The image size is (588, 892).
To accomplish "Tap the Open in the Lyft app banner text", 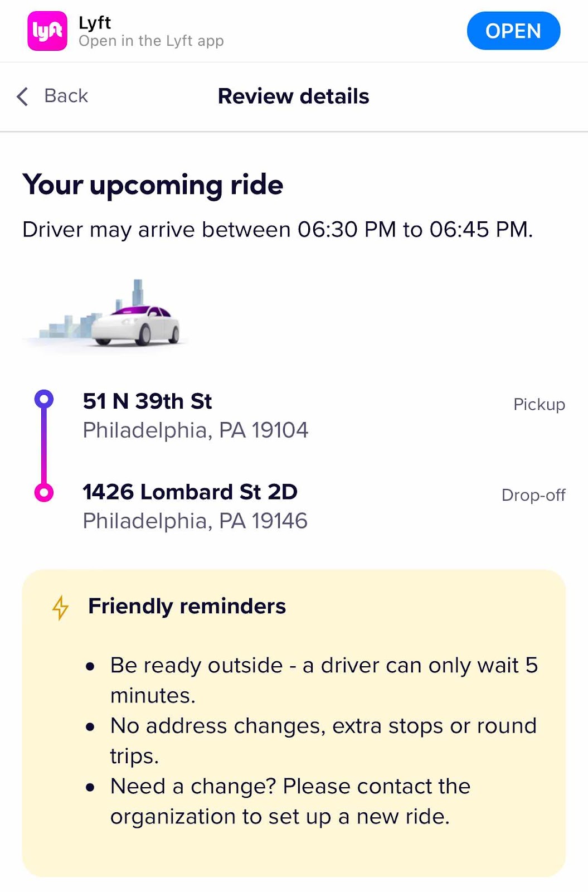I will [151, 41].
